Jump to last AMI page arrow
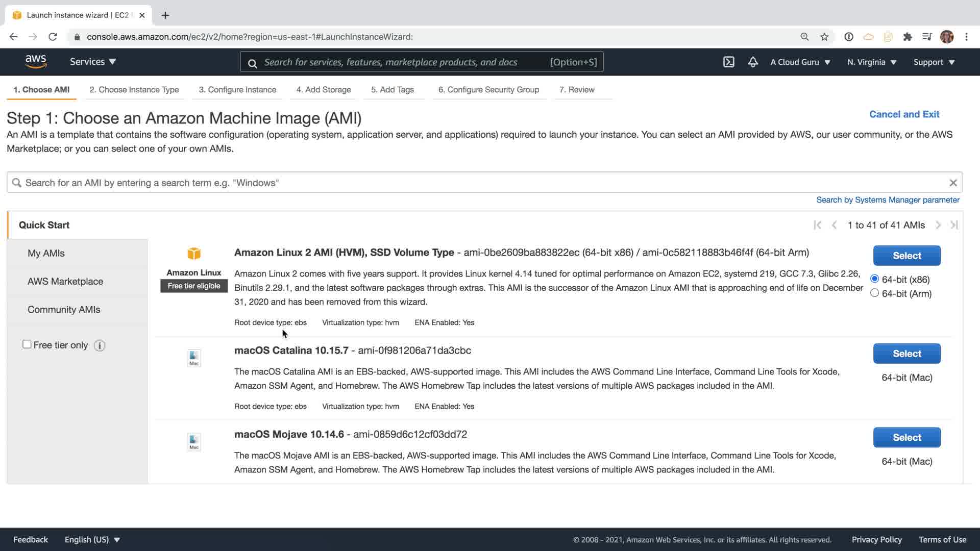The height and width of the screenshot is (551, 980). pos(954,225)
